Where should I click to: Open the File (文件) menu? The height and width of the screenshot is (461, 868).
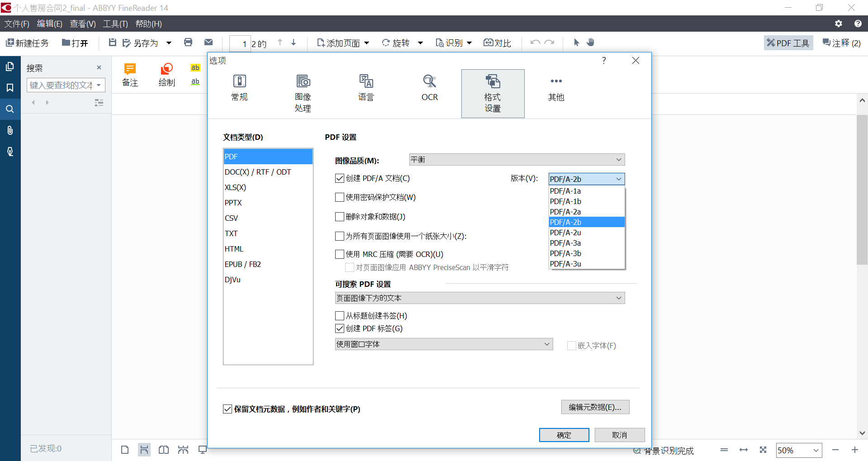[17, 24]
